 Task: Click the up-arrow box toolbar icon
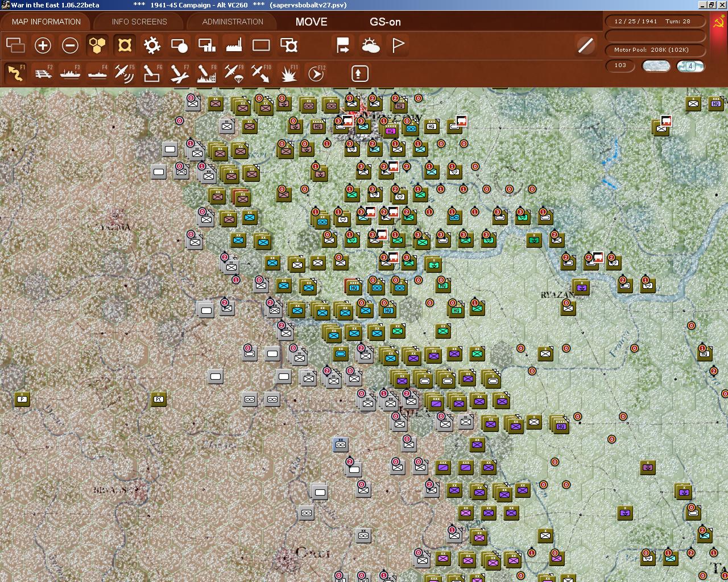point(359,73)
